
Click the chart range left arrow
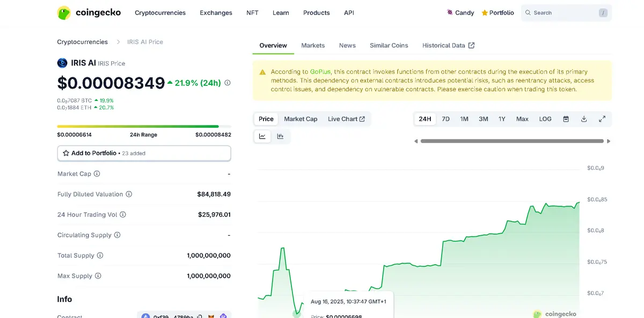pyautogui.click(x=416, y=141)
